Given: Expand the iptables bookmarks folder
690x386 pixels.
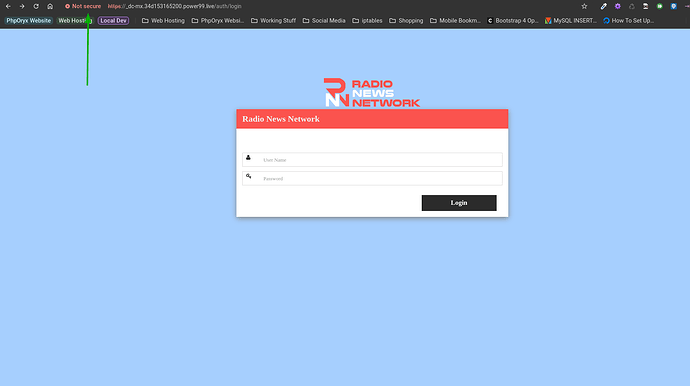Looking at the screenshot, I should (367, 21).
